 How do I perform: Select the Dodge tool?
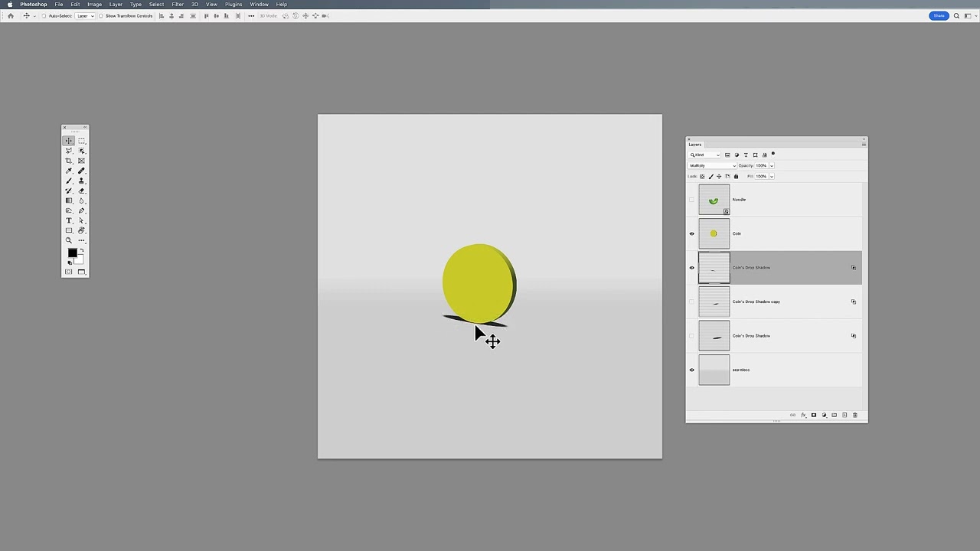pos(69,210)
